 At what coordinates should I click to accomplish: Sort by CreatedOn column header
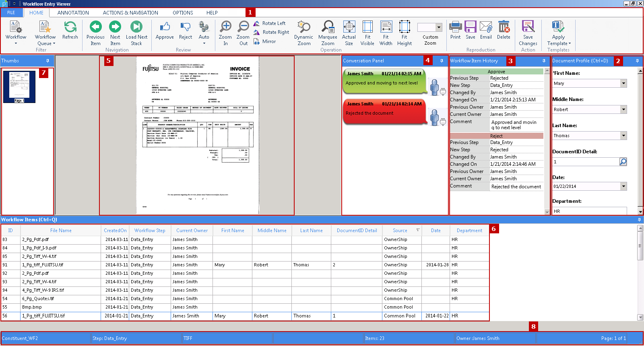(115, 231)
